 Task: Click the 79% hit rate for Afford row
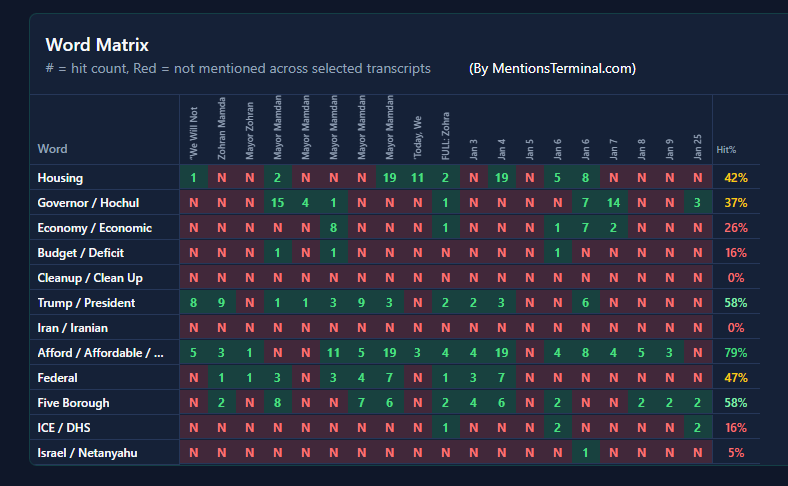tap(736, 353)
